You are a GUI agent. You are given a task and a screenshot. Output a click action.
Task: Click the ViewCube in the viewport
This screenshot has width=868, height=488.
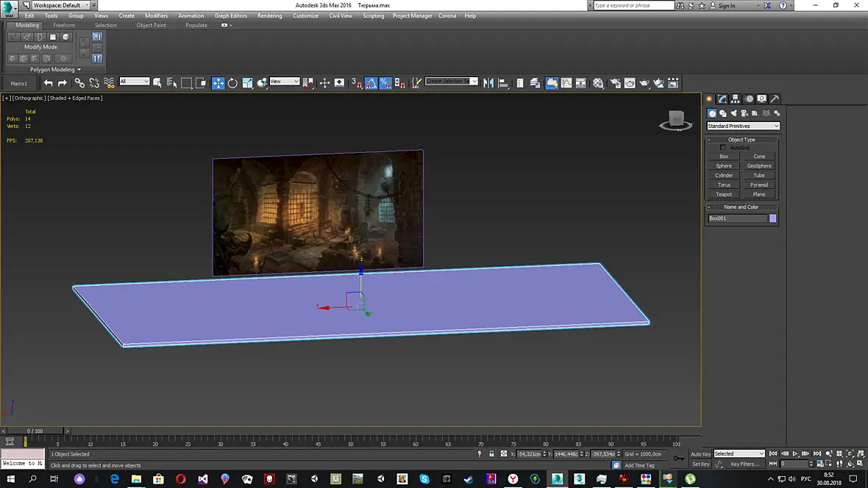tap(675, 120)
